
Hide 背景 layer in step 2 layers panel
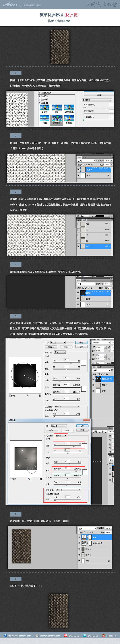click(x=78, y=175)
